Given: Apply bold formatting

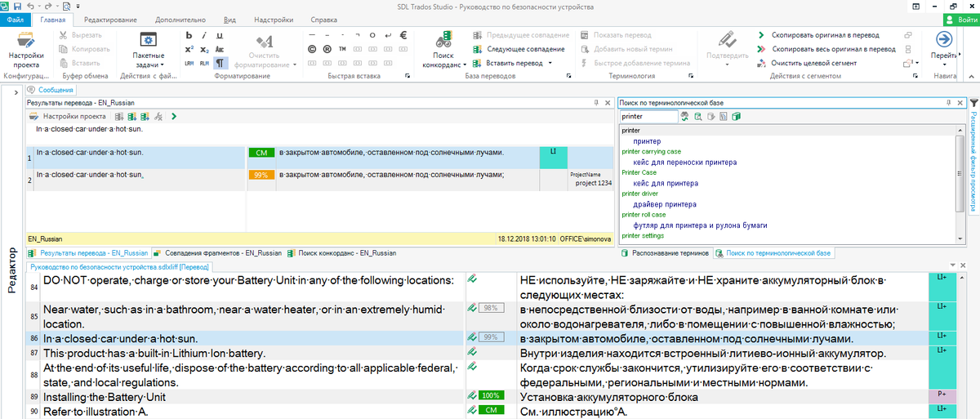Looking at the screenshot, I should 189,36.
